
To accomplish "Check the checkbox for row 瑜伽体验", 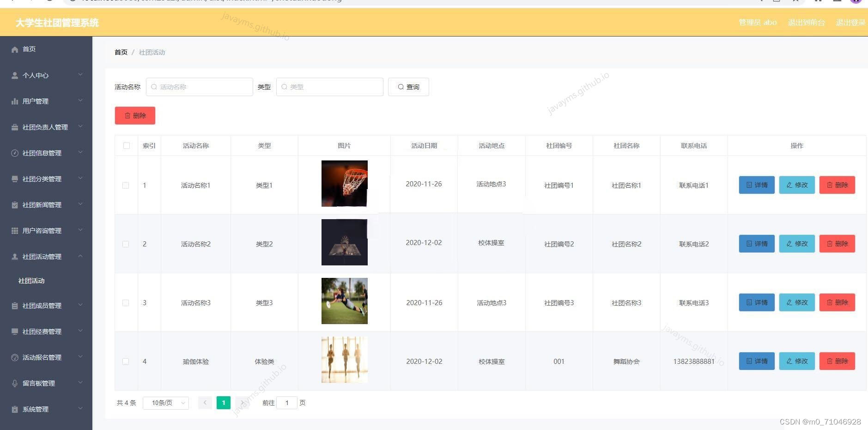I will tap(126, 362).
